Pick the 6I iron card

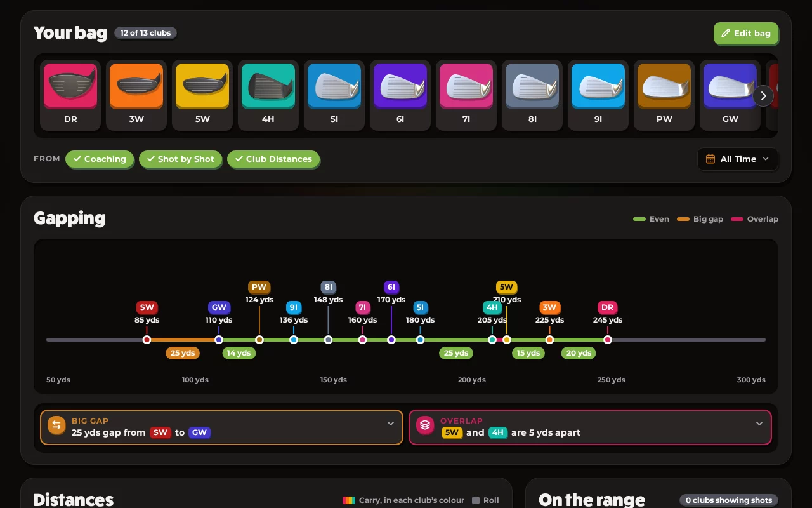click(400, 95)
